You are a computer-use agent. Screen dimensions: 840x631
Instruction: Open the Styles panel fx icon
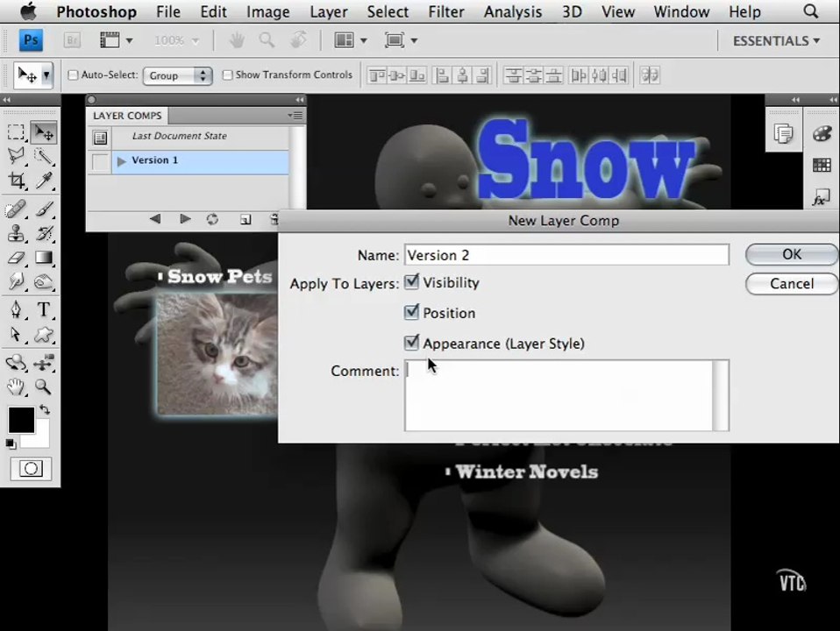820,198
